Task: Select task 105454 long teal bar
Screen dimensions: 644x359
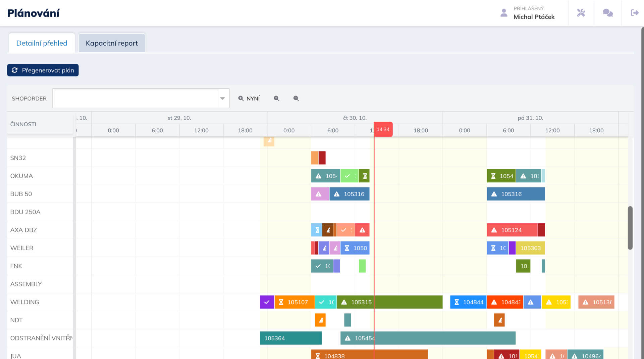Action: pyautogui.click(x=428, y=338)
